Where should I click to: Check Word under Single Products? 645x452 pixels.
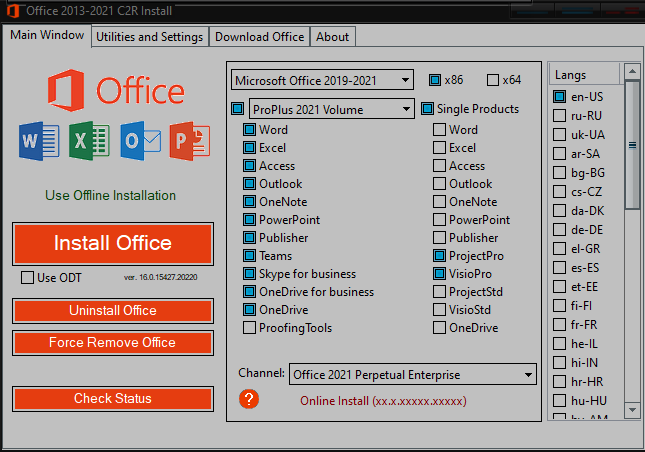(439, 130)
